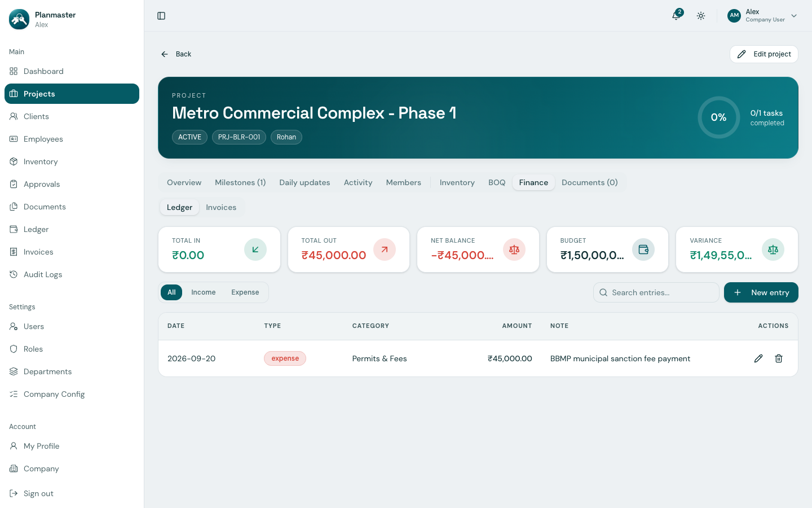Open Roles in settings
This screenshot has width=812, height=508.
point(72,349)
